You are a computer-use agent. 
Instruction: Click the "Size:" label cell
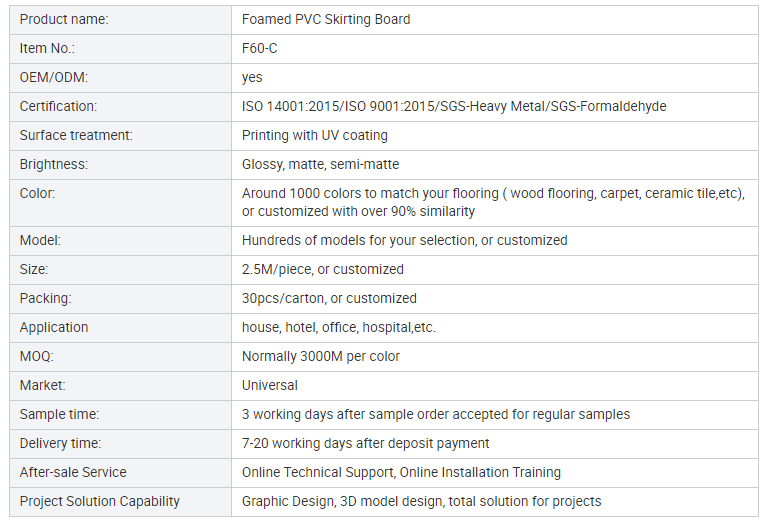click(34, 269)
